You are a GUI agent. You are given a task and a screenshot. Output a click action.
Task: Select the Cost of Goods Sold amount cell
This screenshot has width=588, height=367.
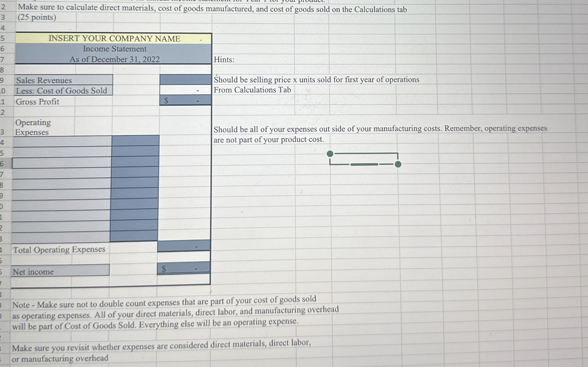[x=185, y=90]
